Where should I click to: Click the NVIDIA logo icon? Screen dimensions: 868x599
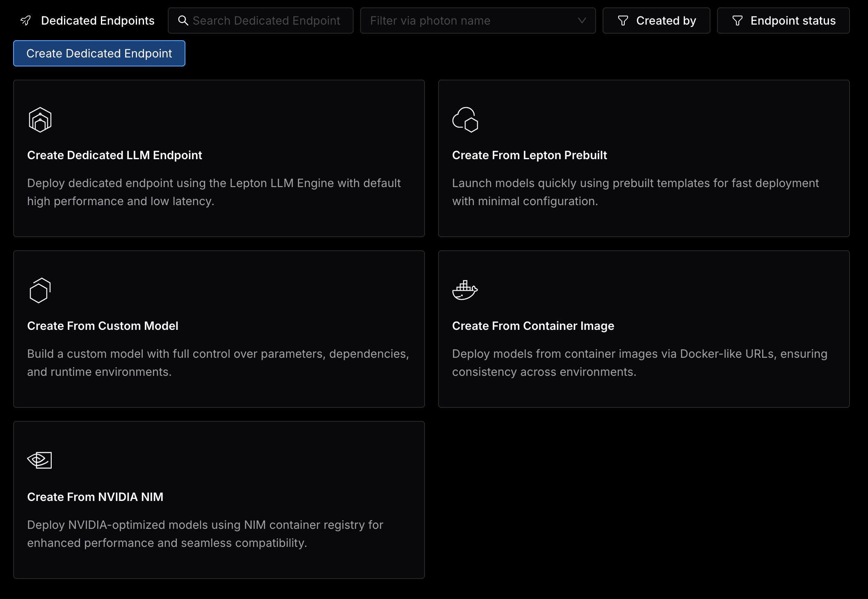(39, 460)
